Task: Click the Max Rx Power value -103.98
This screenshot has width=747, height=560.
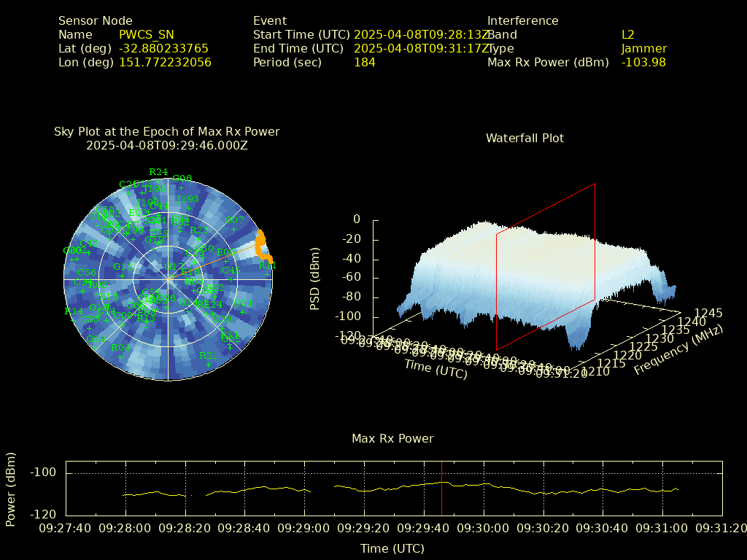Action: click(643, 63)
